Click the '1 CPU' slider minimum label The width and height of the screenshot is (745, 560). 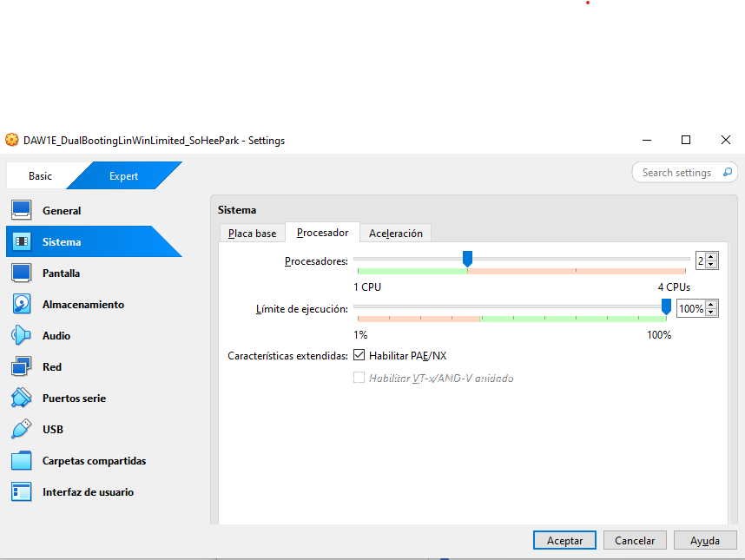pos(367,287)
